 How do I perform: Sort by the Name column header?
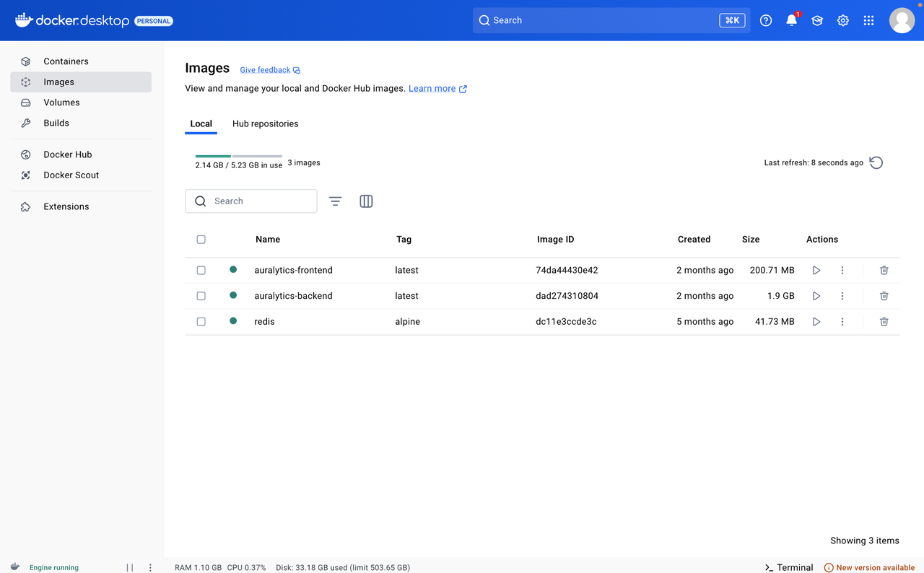(x=268, y=240)
